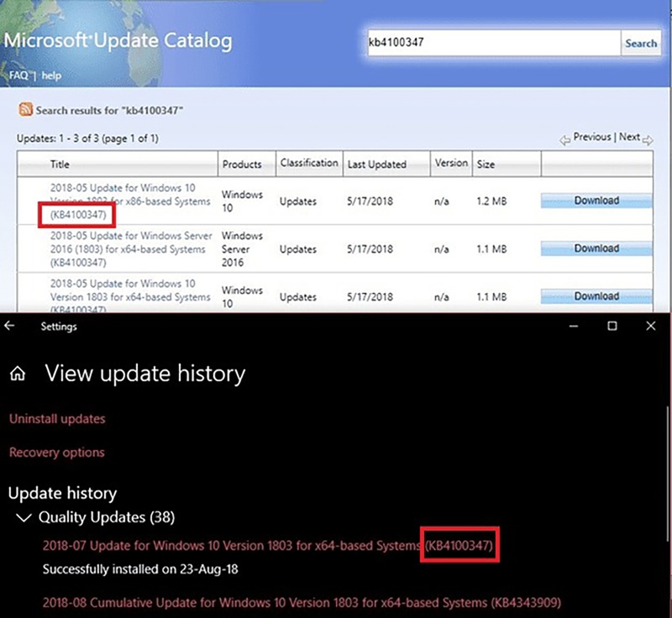672x618 pixels.
Task: Click the Previous page arrow icon
Action: coord(564,140)
